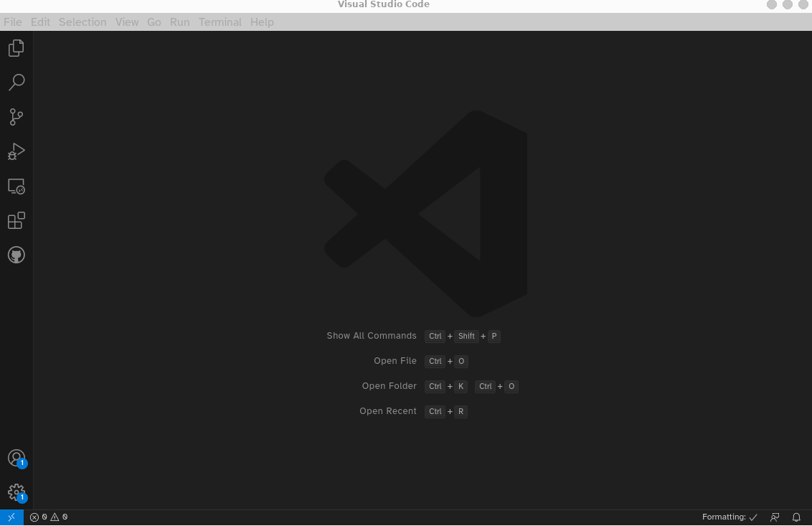Open the Manage gear icon
The width and height of the screenshot is (812, 526).
pyautogui.click(x=16, y=492)
